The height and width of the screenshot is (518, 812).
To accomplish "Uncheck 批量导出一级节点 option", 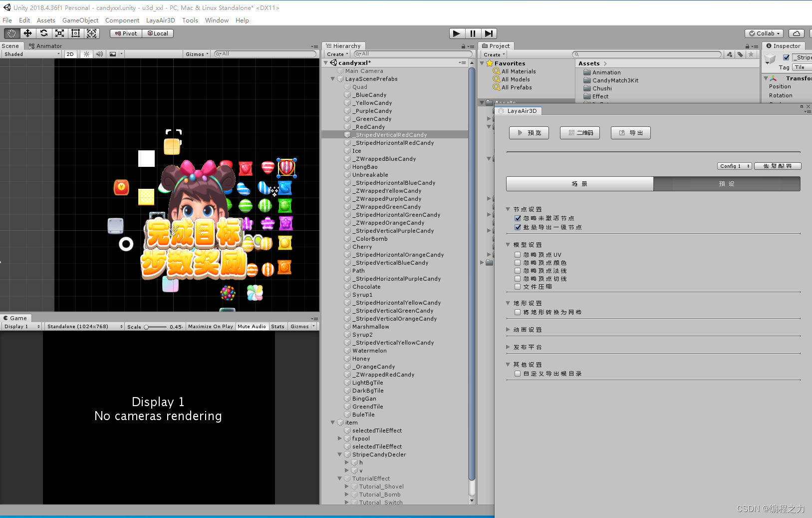I will click(518, 227).
